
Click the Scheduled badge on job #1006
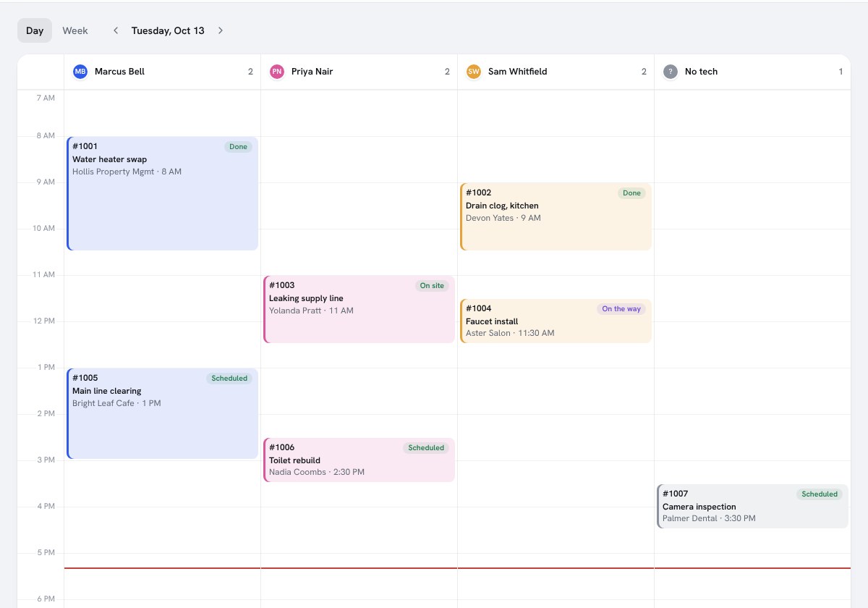[426, 448]
